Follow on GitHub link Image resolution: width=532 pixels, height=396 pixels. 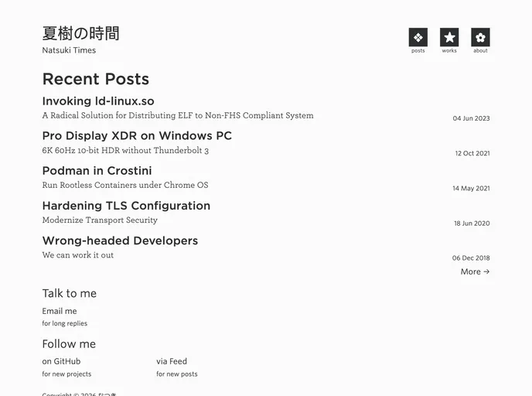(61, 361)
